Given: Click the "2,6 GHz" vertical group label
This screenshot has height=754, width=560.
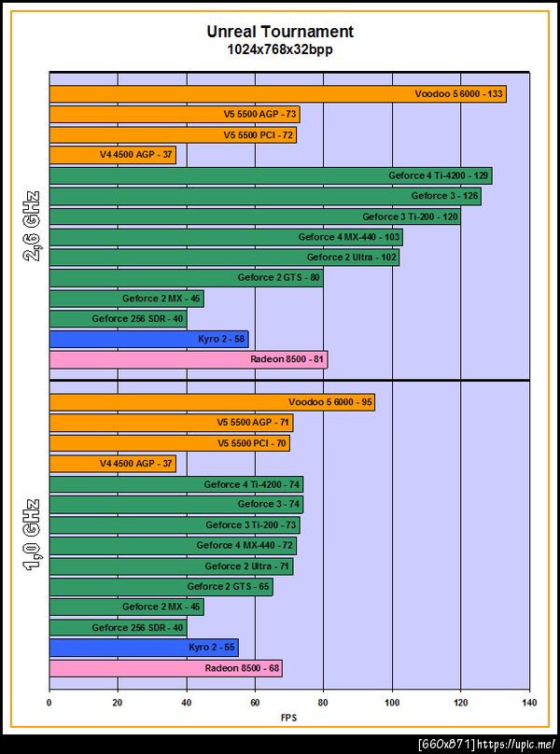Looking at the screenshot, I should (32, 227).
